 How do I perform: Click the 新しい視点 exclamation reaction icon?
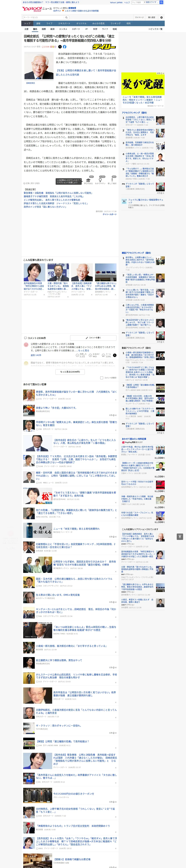click(112, 180)
